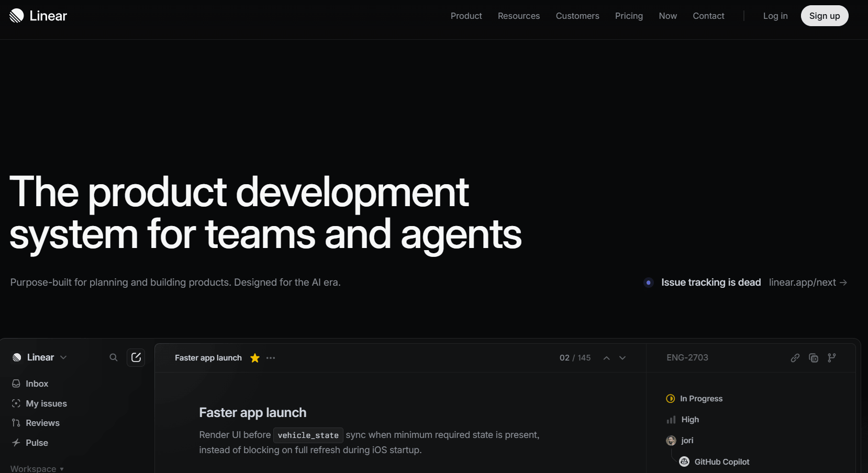Click the small Linear workspace logo in sidebar

[17, 357]
